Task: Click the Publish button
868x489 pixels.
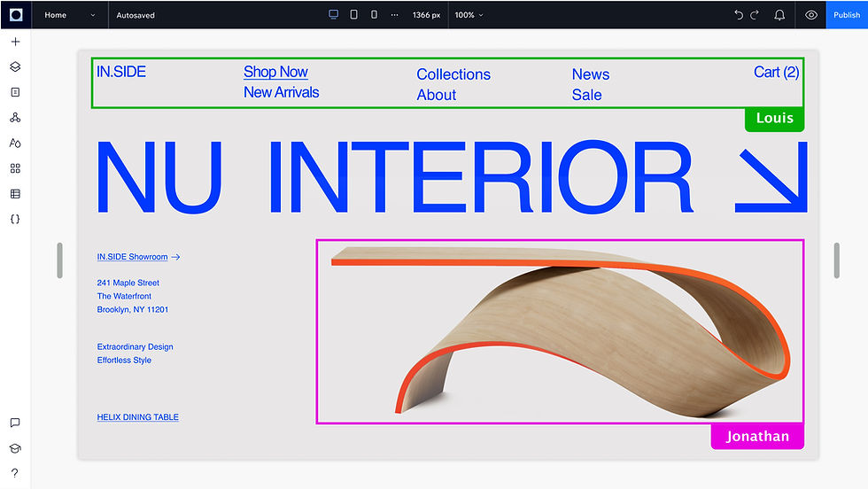Action: pyautogui.click(x=847, y=15)
